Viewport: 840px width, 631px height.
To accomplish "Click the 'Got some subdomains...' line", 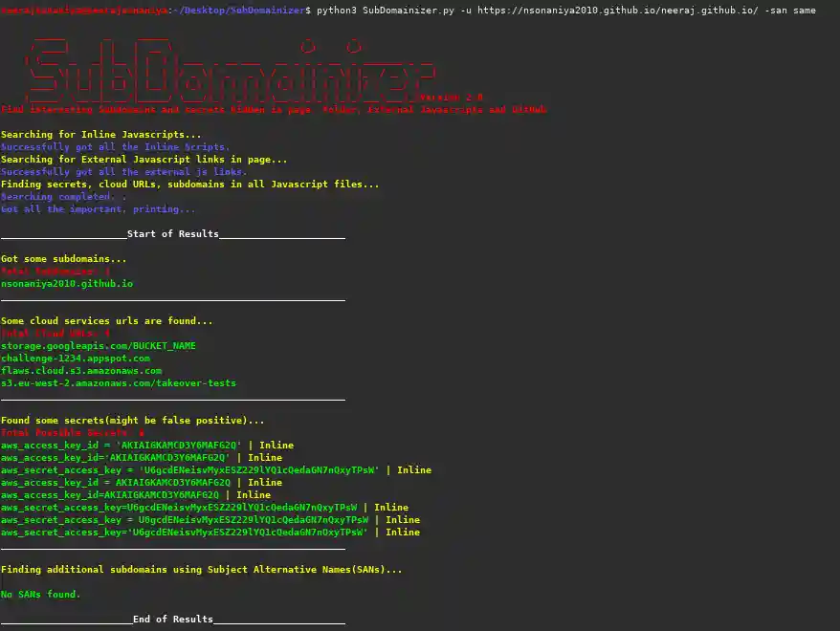I will (64, 258).
